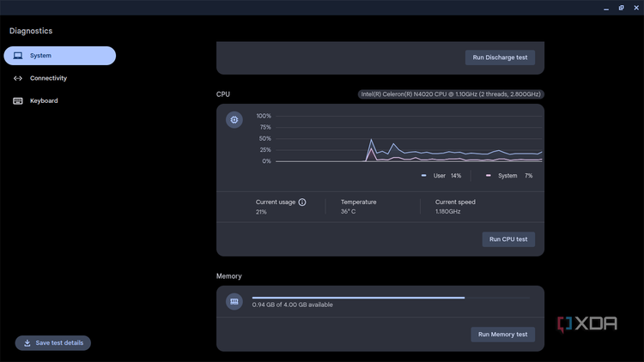Viewport: 644px width, 362px height.
Task: Click the blue User legend marker
Action: [x=423, y=176]
